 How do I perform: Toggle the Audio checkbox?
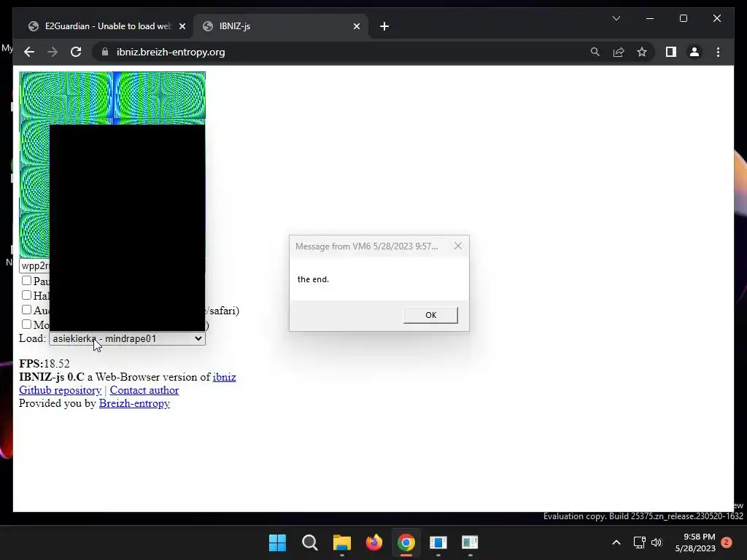coord(27,310)
